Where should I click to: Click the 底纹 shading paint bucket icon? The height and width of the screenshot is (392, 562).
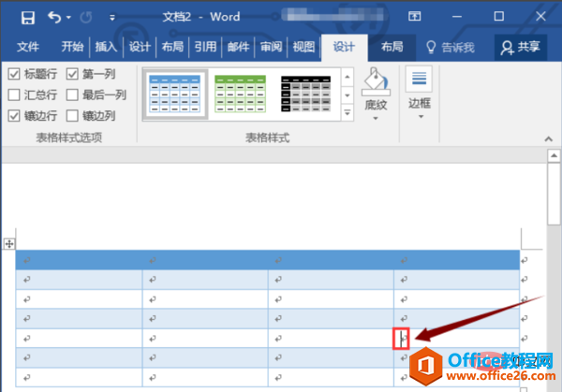click(x=376, y=81)
